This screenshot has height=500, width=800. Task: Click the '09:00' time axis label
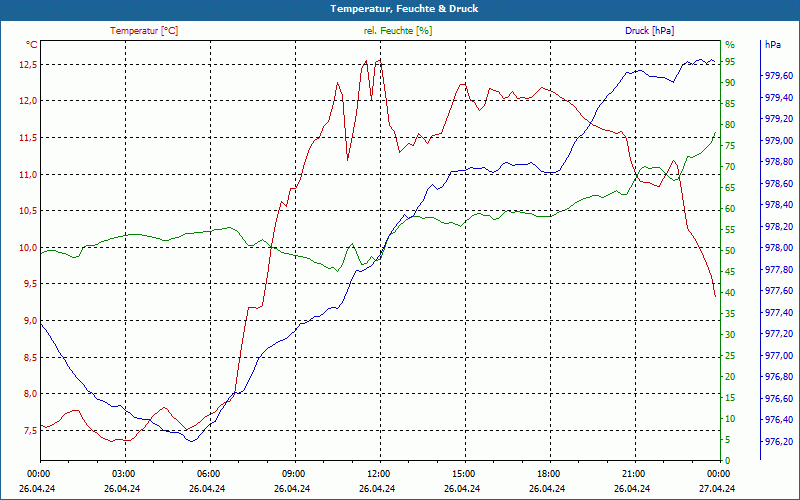pos(292,473)
